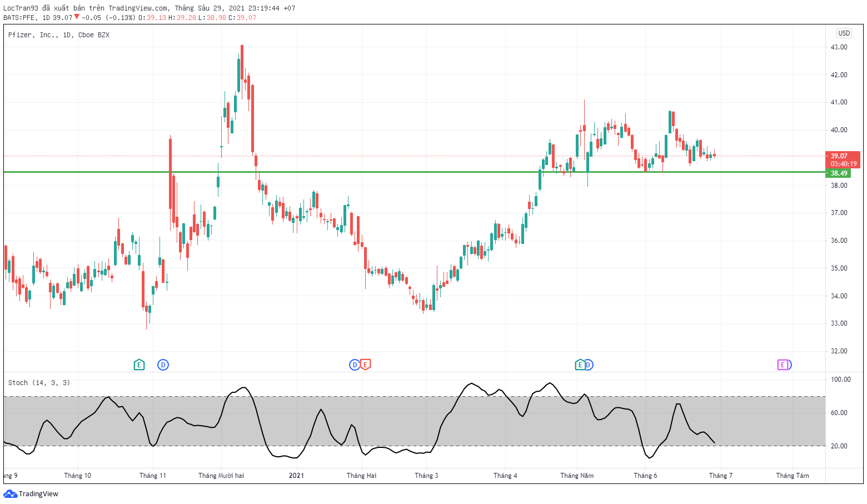Click the 100.00 stochastic axis label
The width and height of the screenshot is (867, 504).
(841, 380)
